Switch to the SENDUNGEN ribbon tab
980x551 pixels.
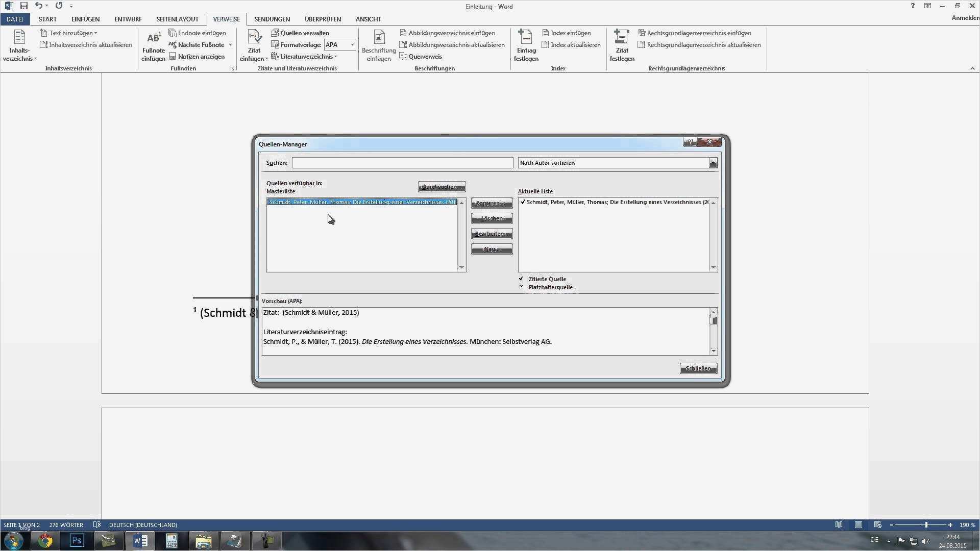pyautogui.click(x=272, y=19)
